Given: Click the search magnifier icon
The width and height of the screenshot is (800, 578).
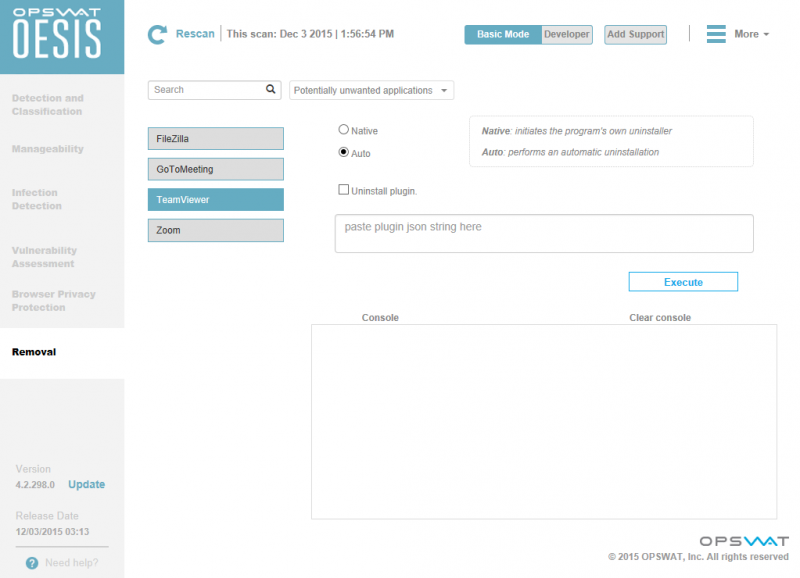Looking at the screenshot, I should (270, 89).
